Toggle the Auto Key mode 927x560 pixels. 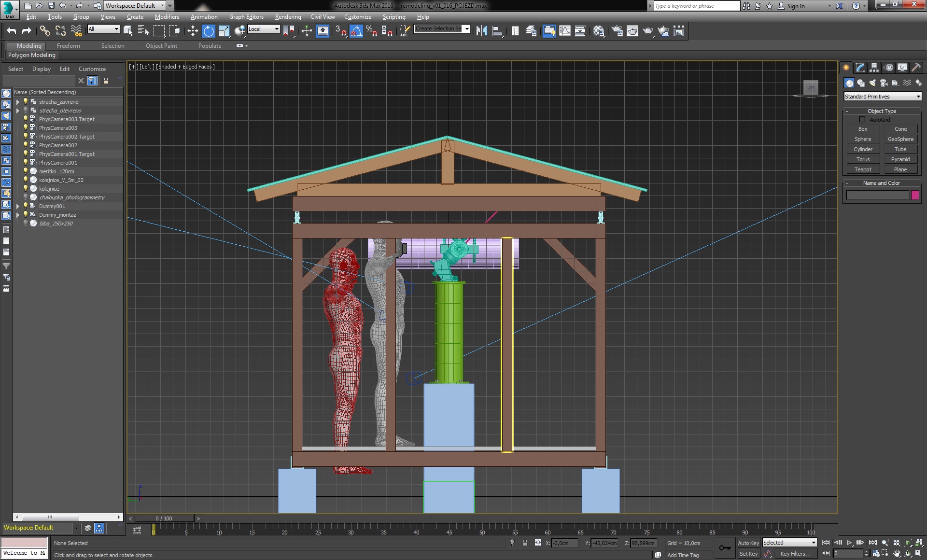[748, 543]
